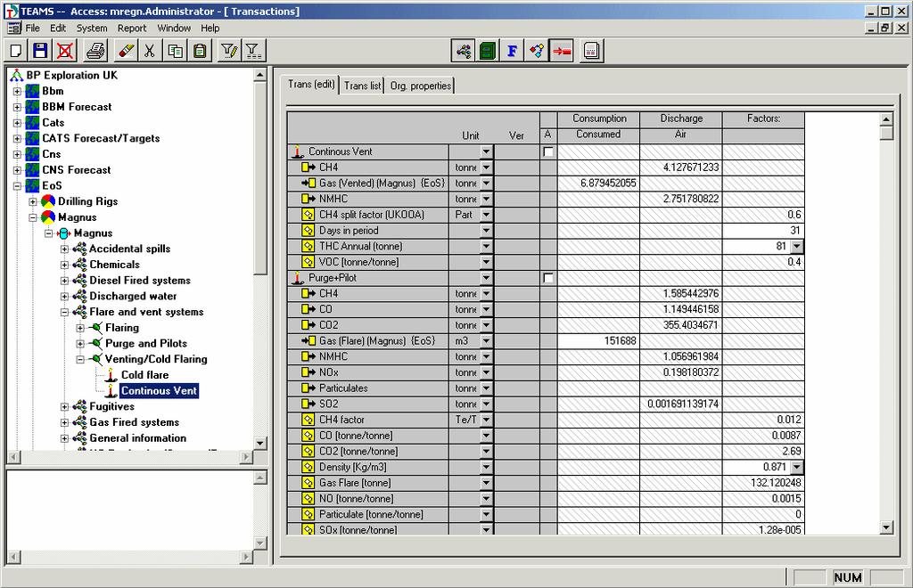Viewport: 913px width, 588px height.
Task: Tick the Purge+Pilot row checkbox
Action: [548, 278]
